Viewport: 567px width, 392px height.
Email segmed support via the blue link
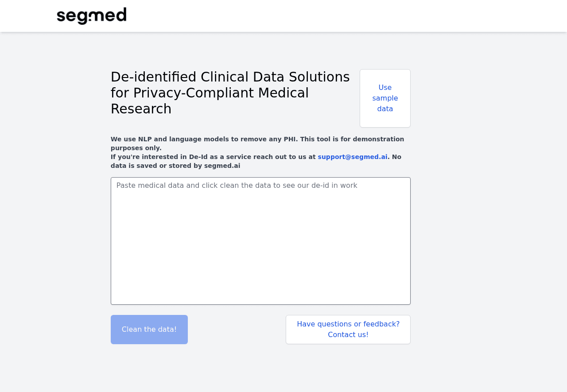click(x=352, y=157)
